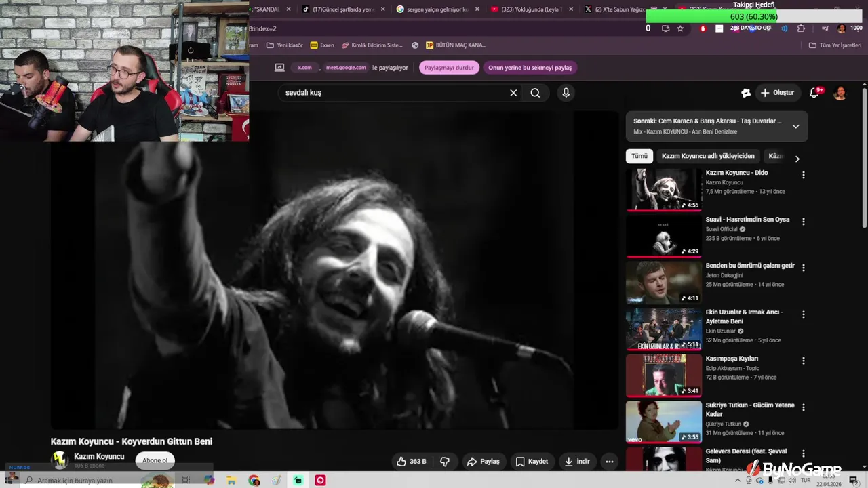Click the red stop-hand extension icon
Screen dimensions: 868x488
tap(703, 28)
